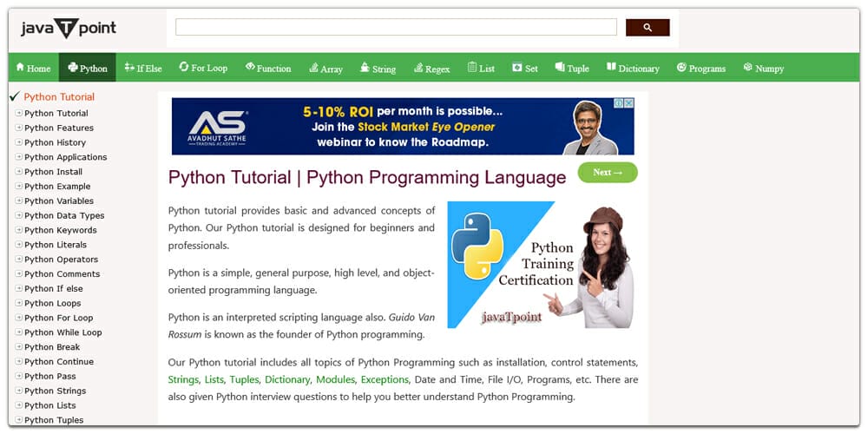868x434 pixels.
Task: Click the Numpy cube icon in navbar
Action: pyautogui.click(x=748, y=67)
